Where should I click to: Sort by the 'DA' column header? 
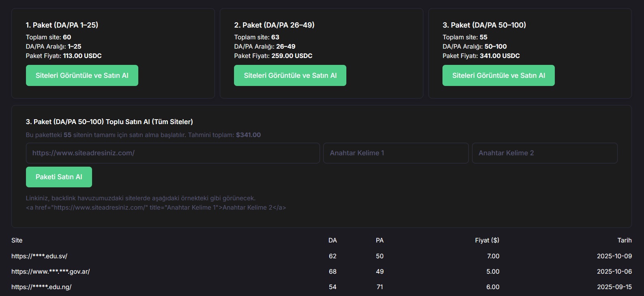333,240
